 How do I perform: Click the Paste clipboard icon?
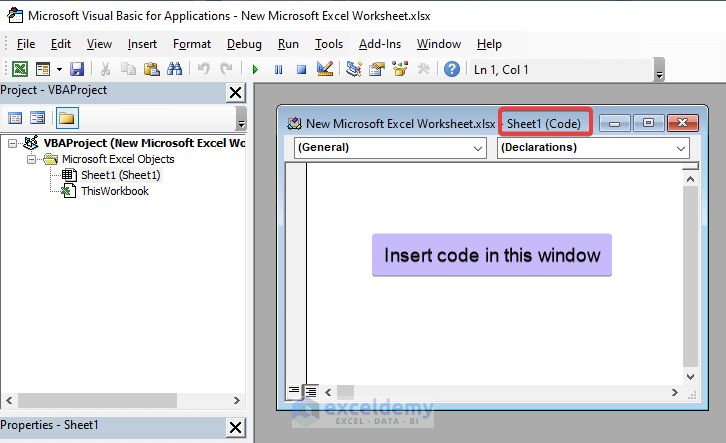pyautogui.click(x=151, y=69)
